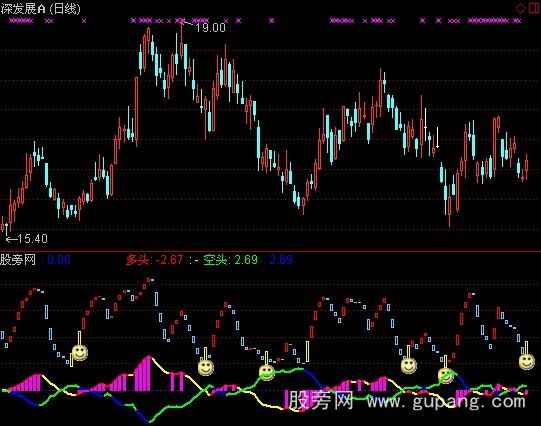Image resolution: width=541 pixels, height=426 pixels.
Task: Select the 深发展A (日线) chart title
Action: pyautogui.click(x=41, y=8)
